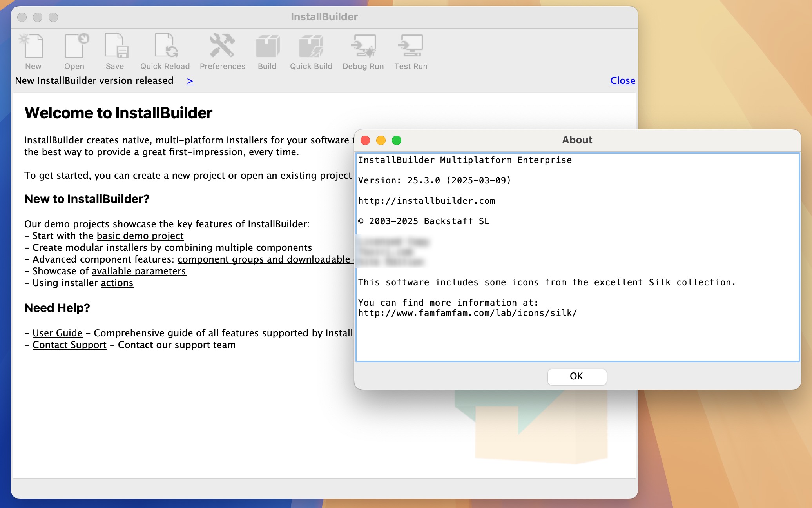Click the Quick Build toolbar icon
This screenshot has height=508, width=812.
311,52
